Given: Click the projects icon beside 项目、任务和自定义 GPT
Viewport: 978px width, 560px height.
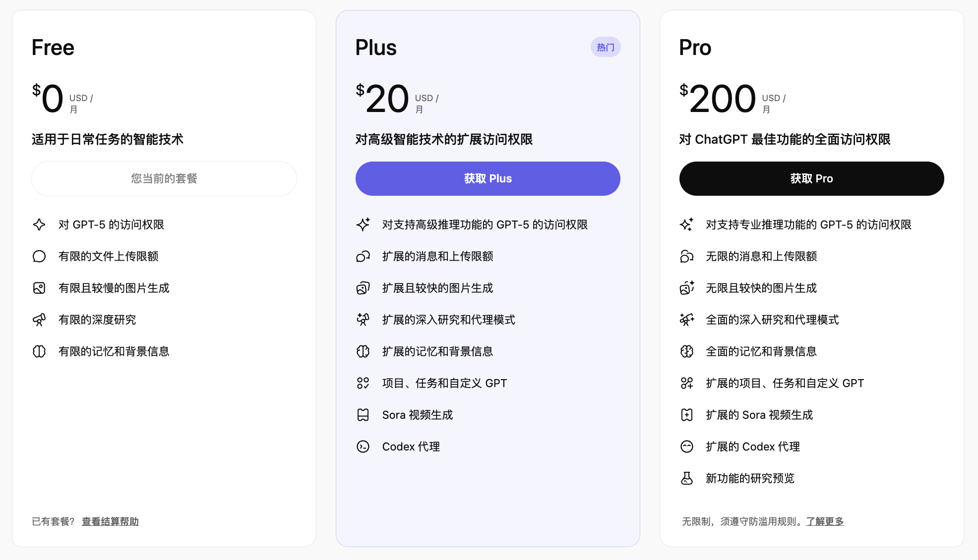Looking at the screenshot, I should point(363,383).
